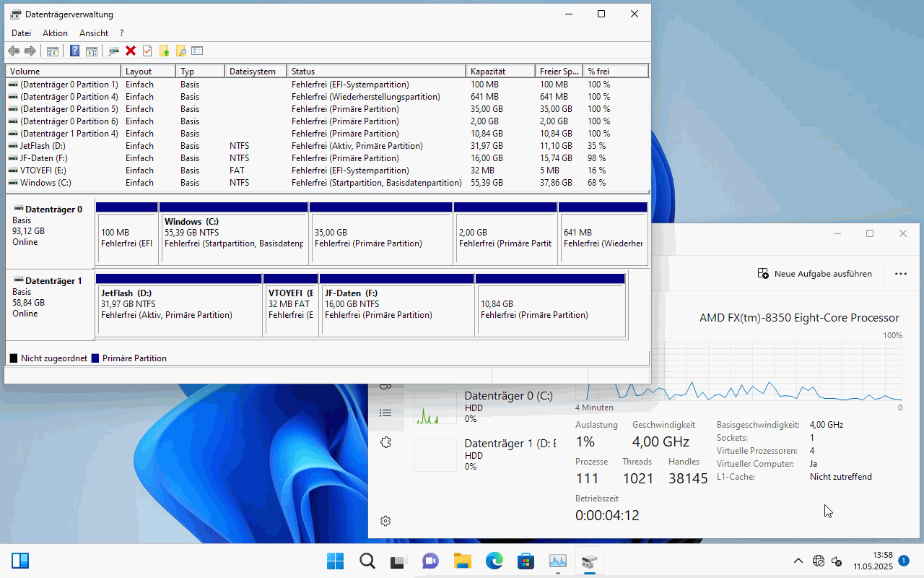Open the Datei menu

(x=21, y=33)
